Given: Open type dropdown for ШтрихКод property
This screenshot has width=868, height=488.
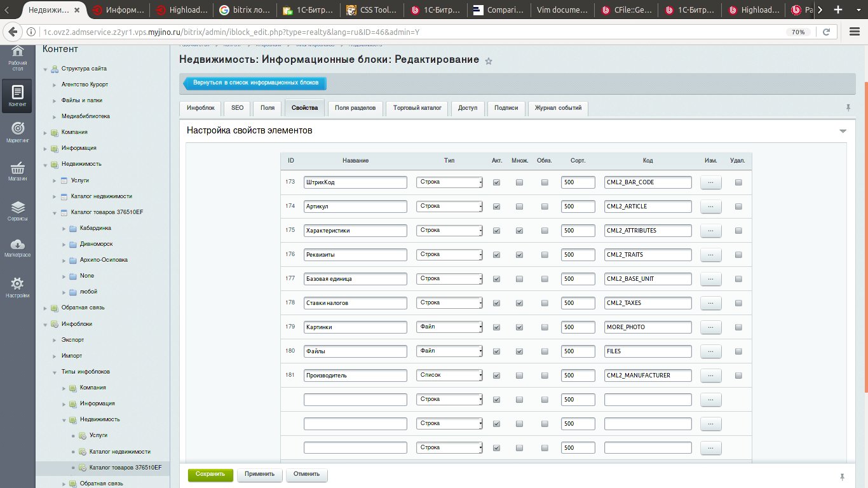Looking at the screenshot, I should 449,182.
